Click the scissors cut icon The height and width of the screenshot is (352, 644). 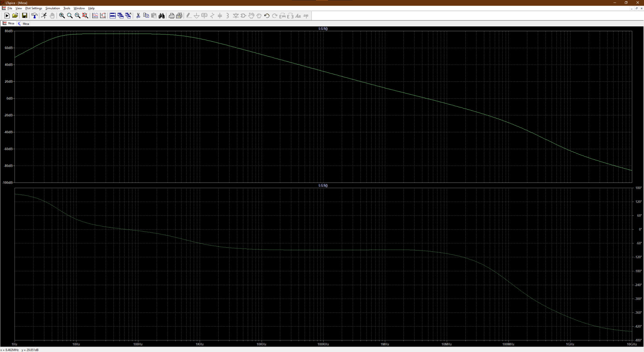[x=138, y=16]
